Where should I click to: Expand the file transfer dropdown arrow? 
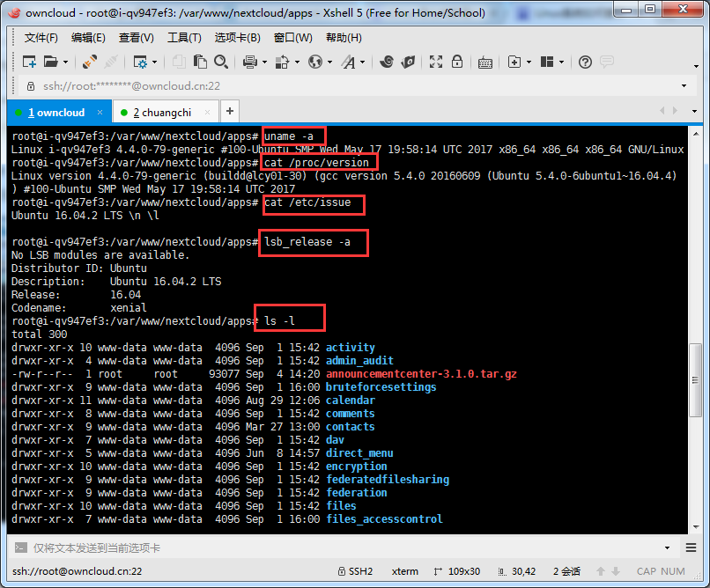point(297,62)
